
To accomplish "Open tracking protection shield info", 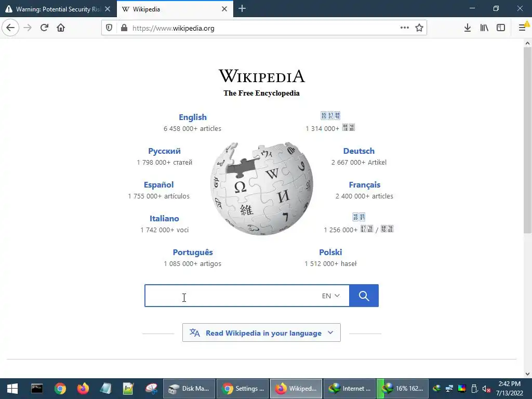I will pos(109,28).
